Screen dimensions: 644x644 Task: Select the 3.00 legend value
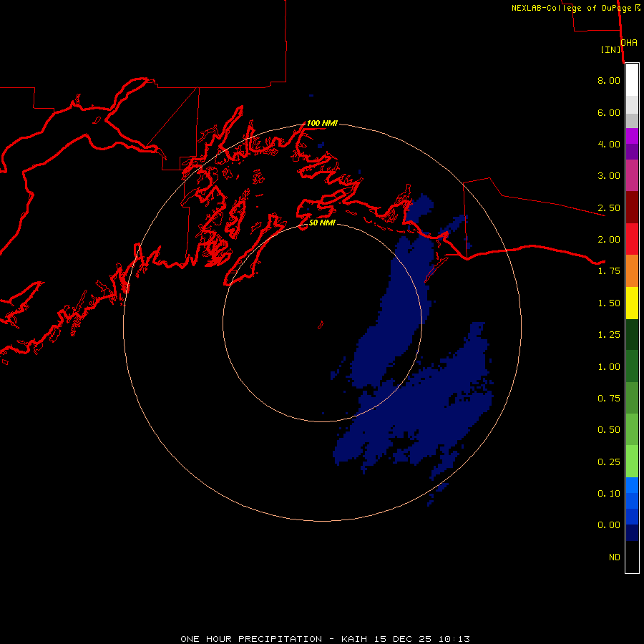coord(609,176)
